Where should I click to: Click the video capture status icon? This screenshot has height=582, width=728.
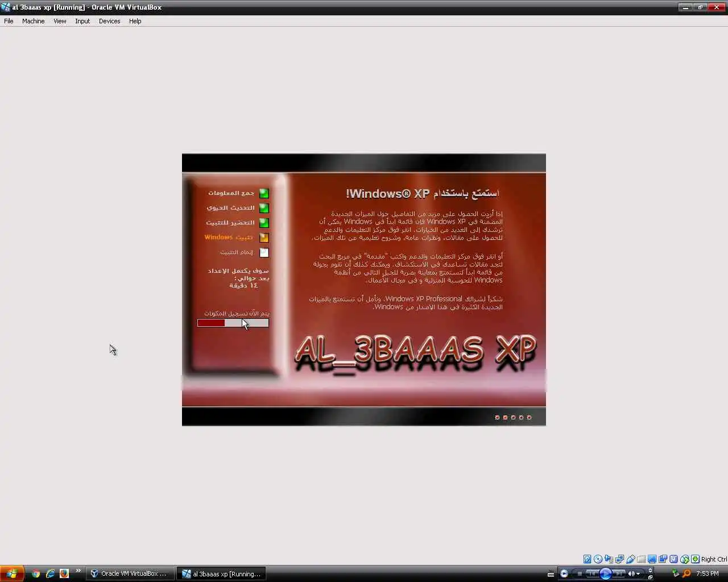[x=663, y=559]
